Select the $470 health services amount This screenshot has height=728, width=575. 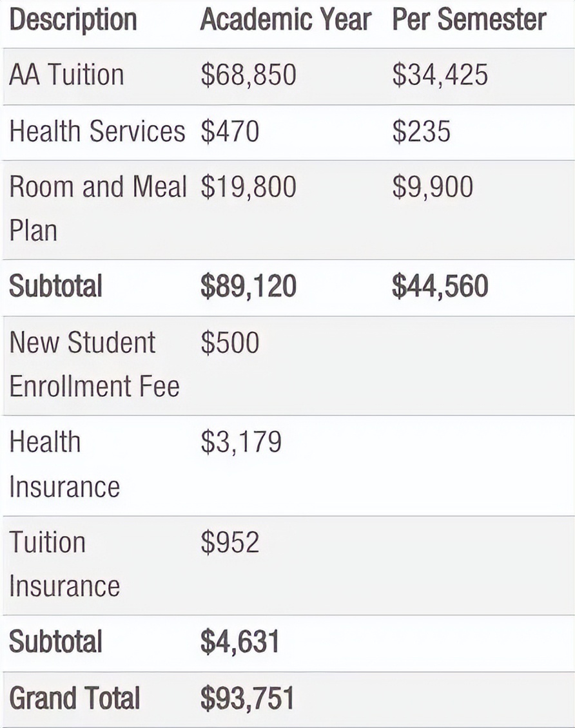coord(229,131)
